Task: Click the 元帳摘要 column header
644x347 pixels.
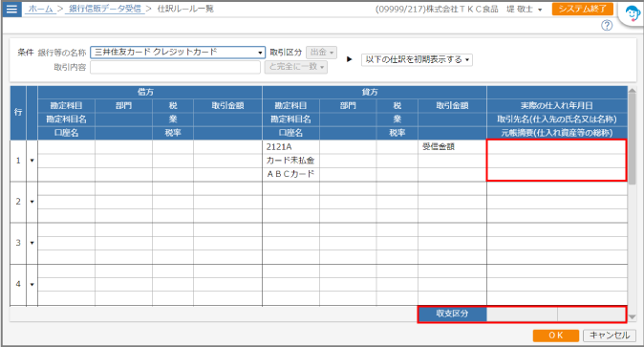Action: [556, 133]
